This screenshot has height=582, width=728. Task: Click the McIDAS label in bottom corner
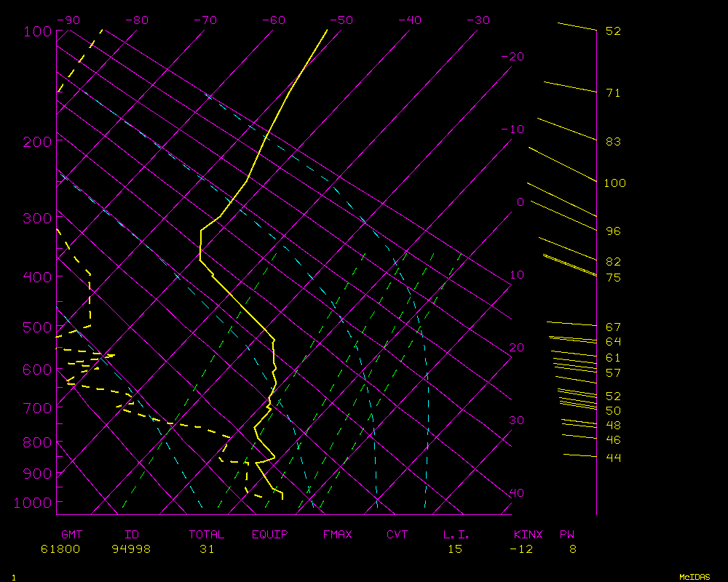click(695, 577)
